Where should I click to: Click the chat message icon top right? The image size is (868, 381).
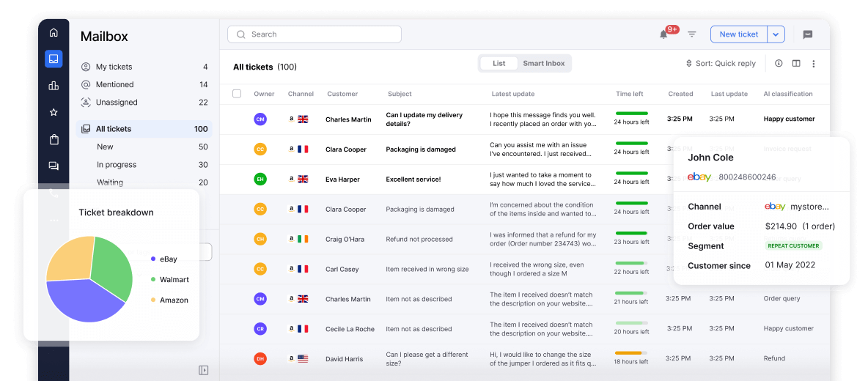click(x=808, y=34)
